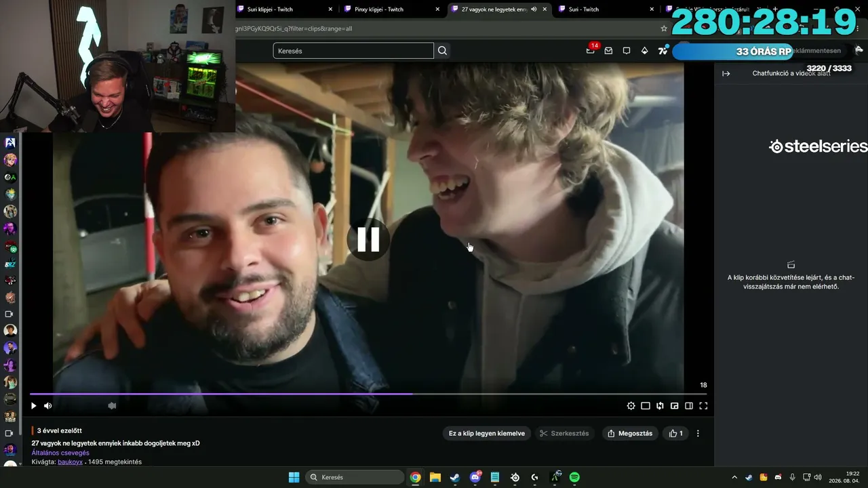
Task: Open volume control in system tray
Action: (x=817, y=477)
